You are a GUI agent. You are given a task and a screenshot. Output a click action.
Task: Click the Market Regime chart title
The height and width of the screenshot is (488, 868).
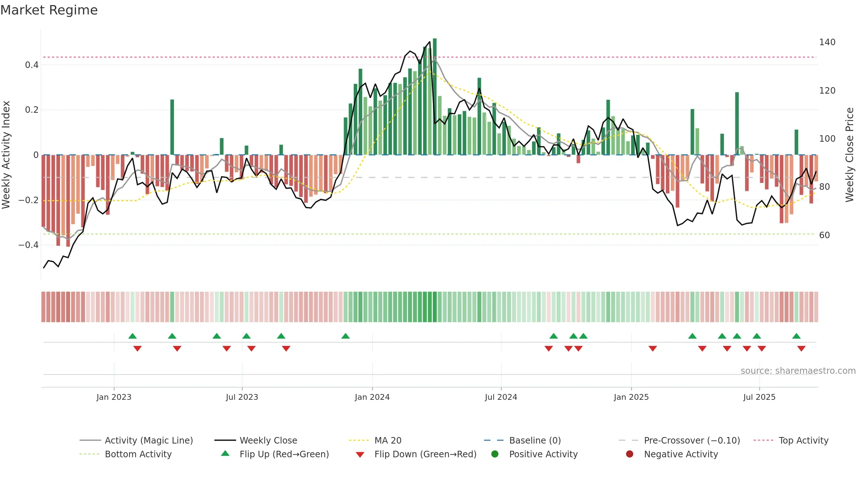point(49,10)
